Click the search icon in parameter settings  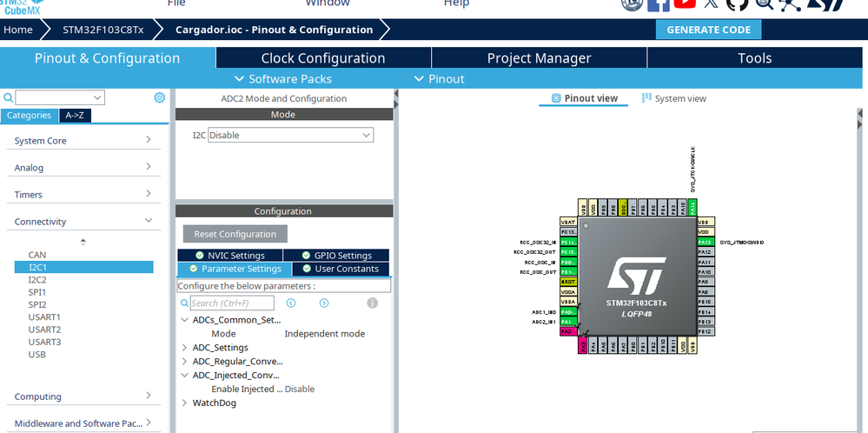[x=184, y=303]
